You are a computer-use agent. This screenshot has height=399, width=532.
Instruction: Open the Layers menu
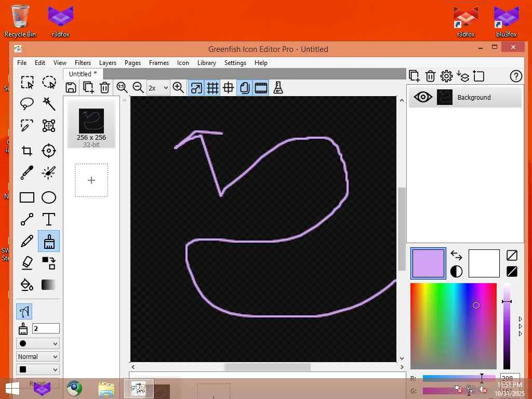tap(108, 63)
